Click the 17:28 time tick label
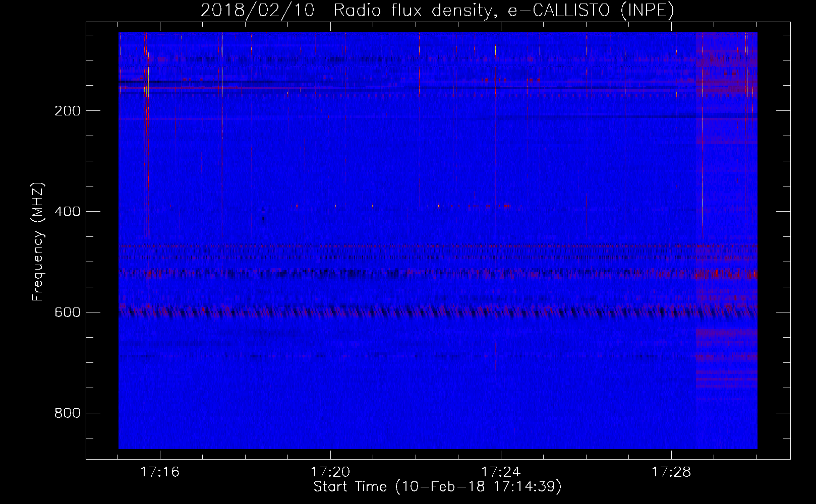The image size is (816, 504). [x=671, y=472]
